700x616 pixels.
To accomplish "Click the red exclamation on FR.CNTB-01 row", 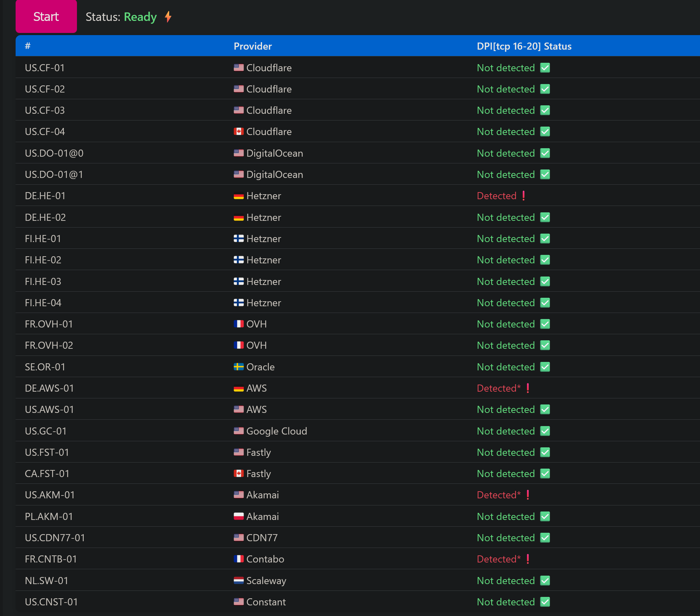I will (x=528, y=559).
